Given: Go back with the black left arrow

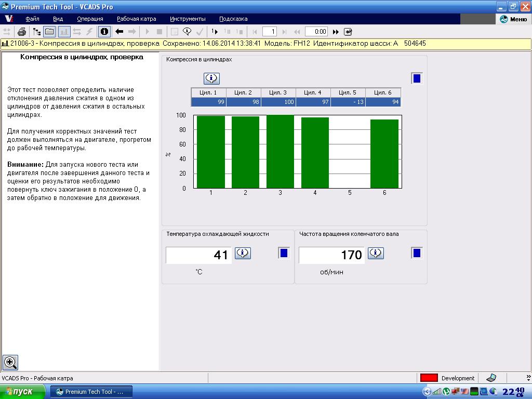Looking at the screenshot, I should [x=119, y=32].
